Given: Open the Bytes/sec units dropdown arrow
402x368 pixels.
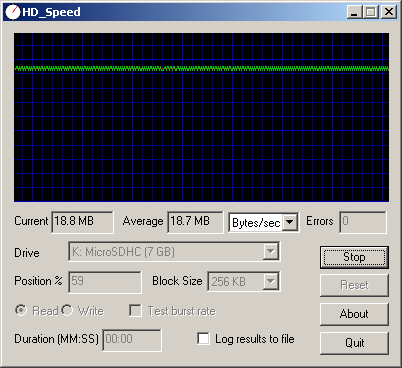Looking at the screenshot, I should click(290, 222).
